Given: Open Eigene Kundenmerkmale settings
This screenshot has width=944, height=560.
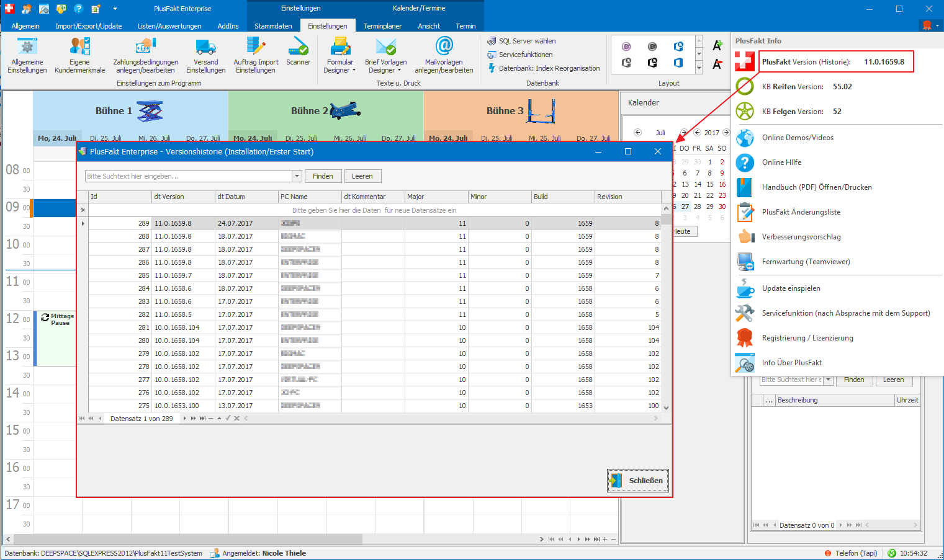Looking at the screenshot, I should click(79, 55).
